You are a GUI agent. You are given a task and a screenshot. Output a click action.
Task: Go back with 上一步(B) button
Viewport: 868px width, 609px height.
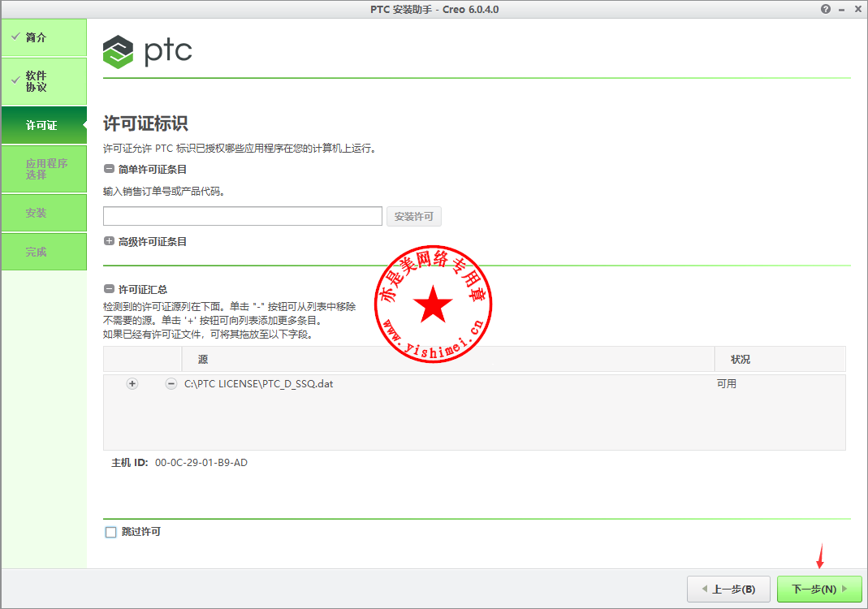[x=728, y=589]
